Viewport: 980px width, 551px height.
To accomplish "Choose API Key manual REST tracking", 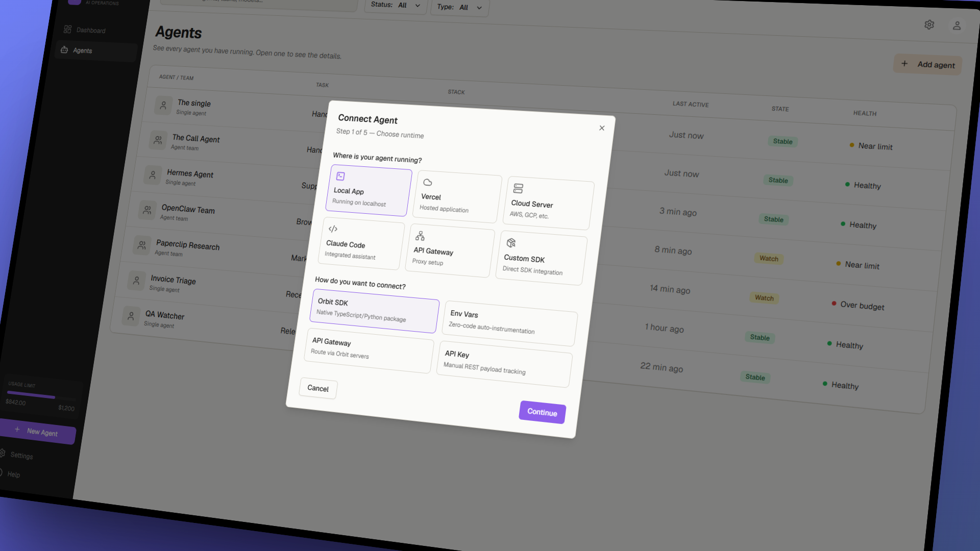I will [504, 364].
